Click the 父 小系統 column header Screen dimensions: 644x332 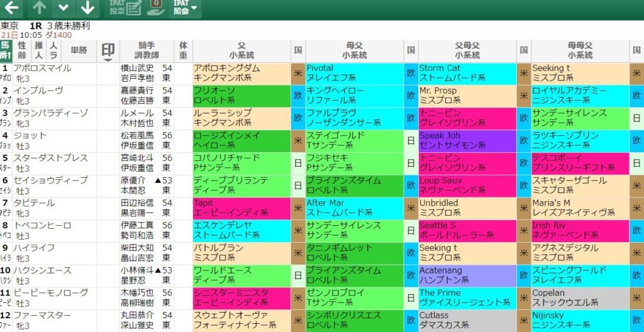[242, 52]
